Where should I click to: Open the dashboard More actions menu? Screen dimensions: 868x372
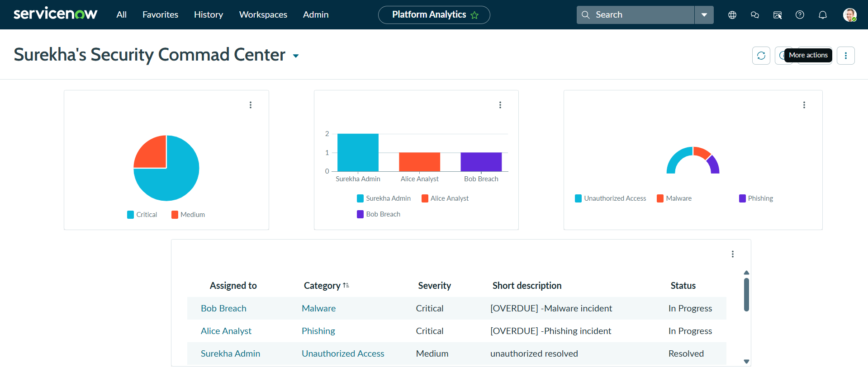pos(845,56)
